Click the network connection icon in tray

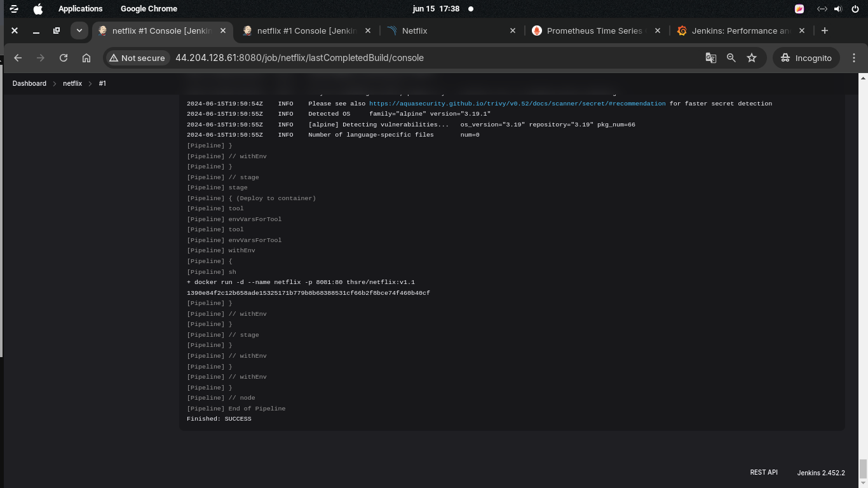click(x=822, y=9)
